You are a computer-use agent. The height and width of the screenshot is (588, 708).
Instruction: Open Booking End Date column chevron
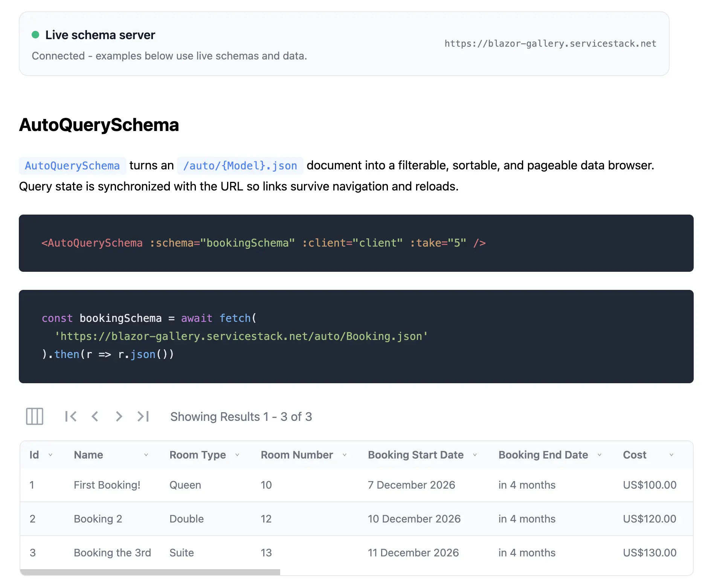pos(600,455)
